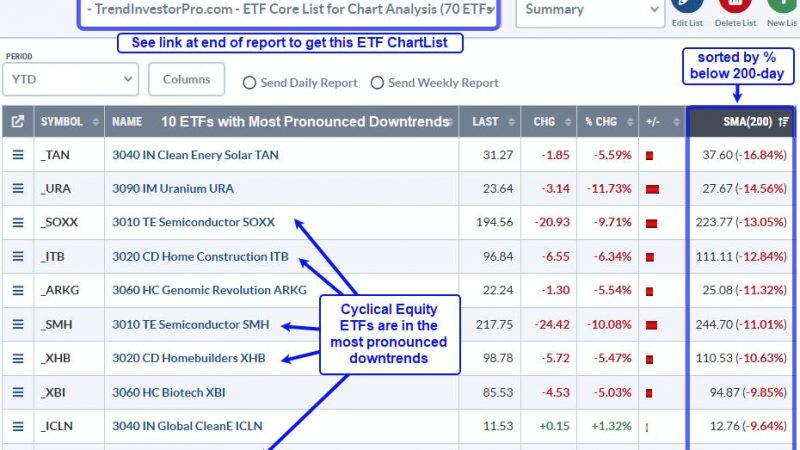Open the 3090 IM Uranium URA link
The image size is (800, 450).
[173, 188]
